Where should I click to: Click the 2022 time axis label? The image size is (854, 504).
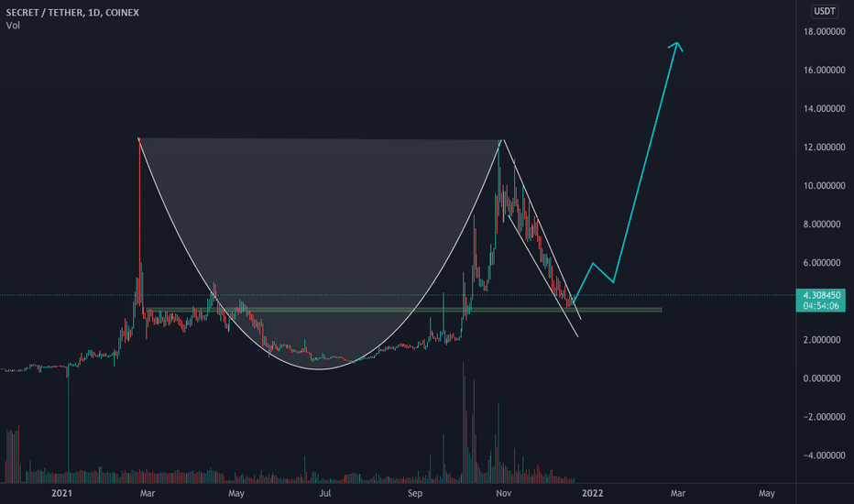tap(593, 493)
